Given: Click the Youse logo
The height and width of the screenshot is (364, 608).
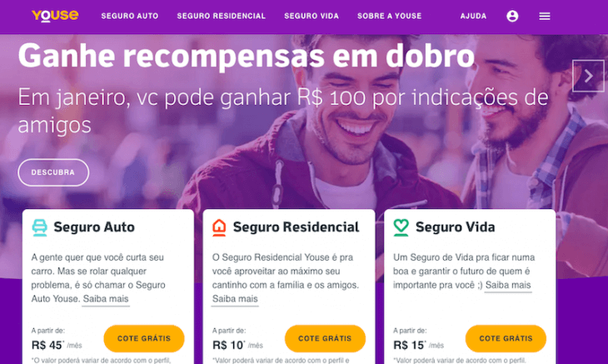Looking at the screenshot, I should click(55, 16).
